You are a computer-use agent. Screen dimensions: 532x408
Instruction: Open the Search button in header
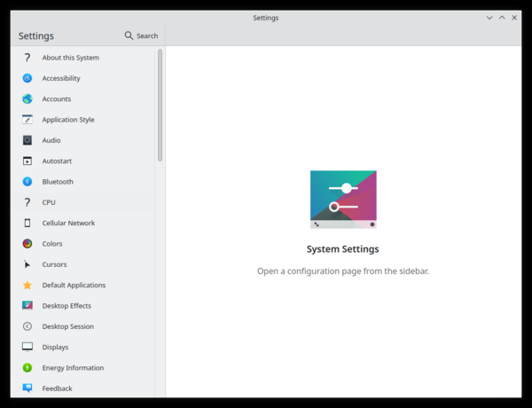141,35
